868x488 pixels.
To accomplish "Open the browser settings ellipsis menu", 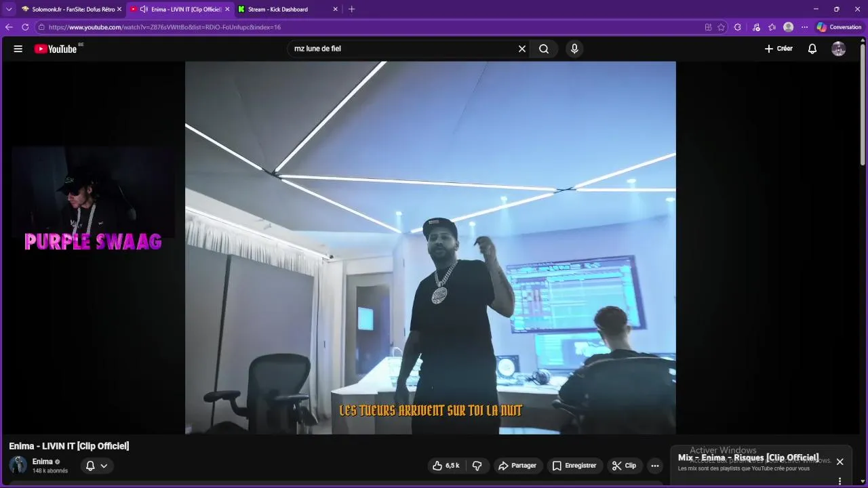I will pyautogui.click(x=804, y=27).
